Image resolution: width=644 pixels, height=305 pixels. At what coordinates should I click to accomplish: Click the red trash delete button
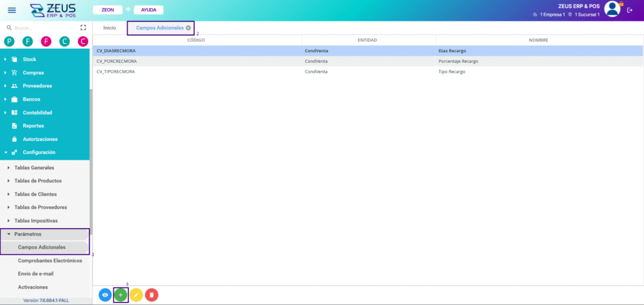(x=152, y=295)
